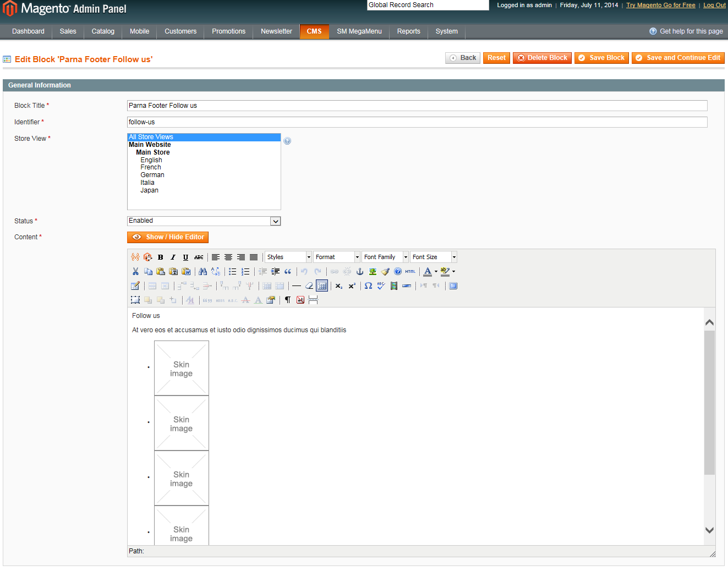
Task: Open the System menu
Action: [447, 31]
